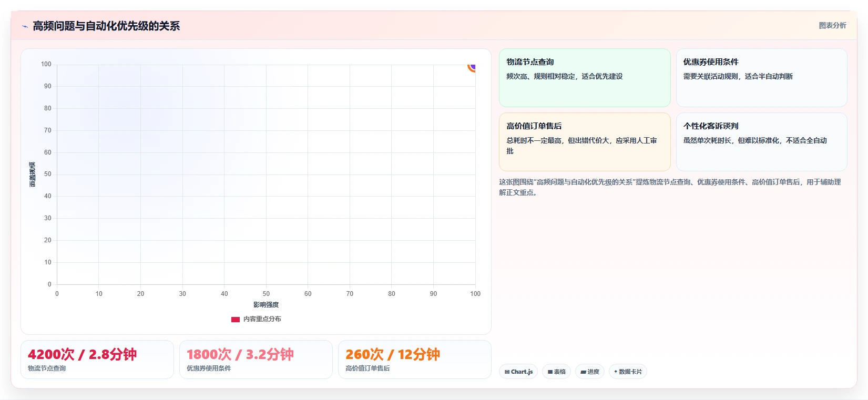Select the 表格 tag
Image resolution: width=868 pixels, height=400 pixels.
[x=556, y=372]
